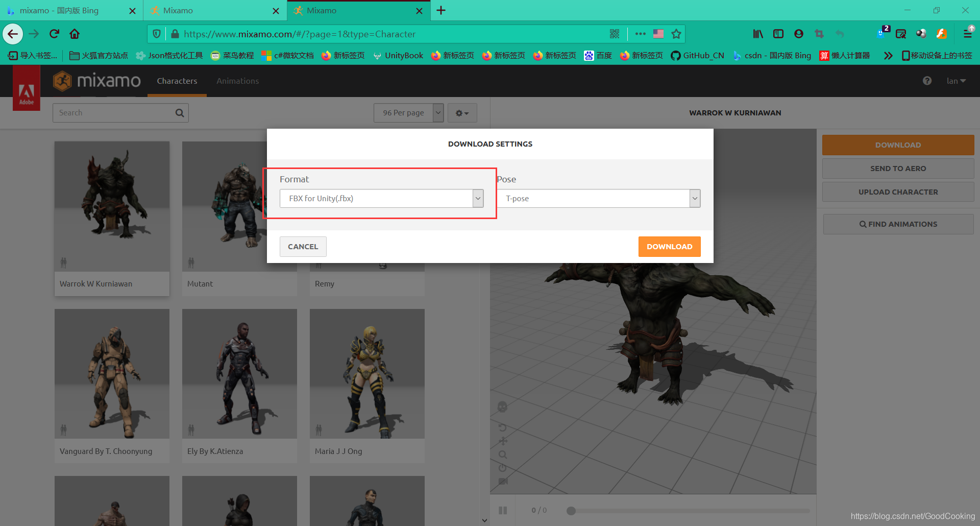Screen dimensions: 980x526
Task: Open Firefox library icon
Action: [758, 34]
